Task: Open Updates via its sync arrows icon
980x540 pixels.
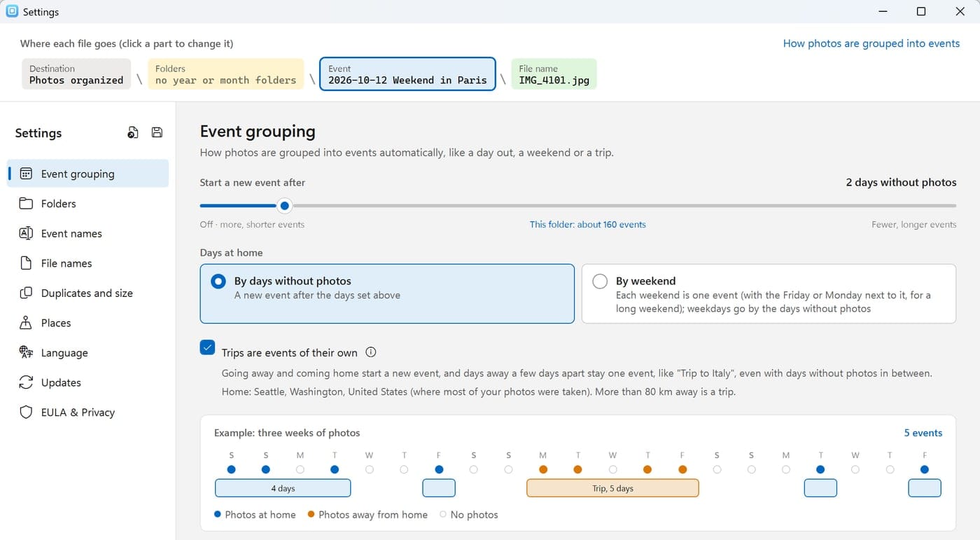Action: tap(26, 382)
